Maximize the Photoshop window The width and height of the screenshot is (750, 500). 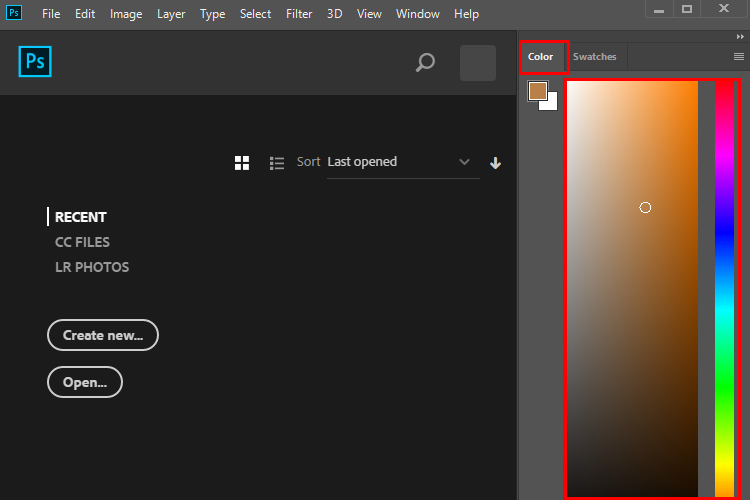(x=687, y=9)
